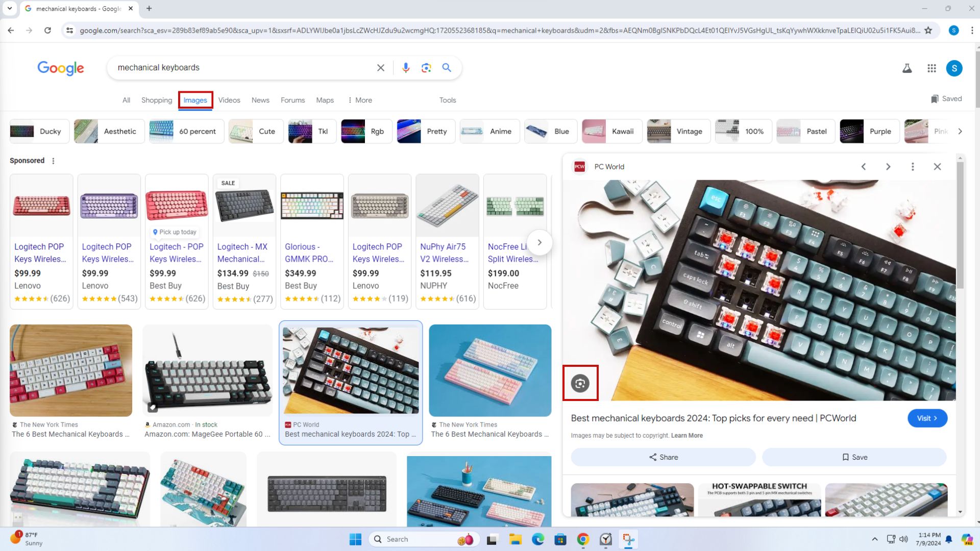The image size is (980, 551).
Task: Click the previous arrow in image panel navigation
Action: pyautogui.click(x=864, y=166)
